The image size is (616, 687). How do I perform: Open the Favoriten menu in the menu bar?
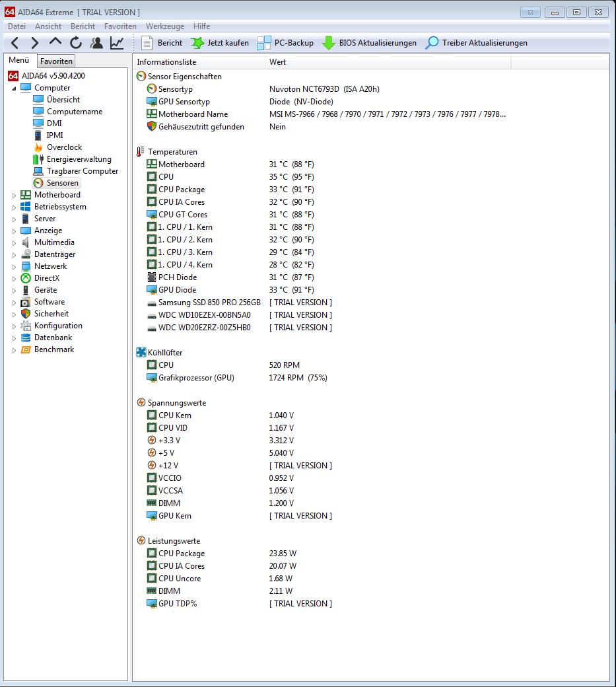click(x=120, y=26)
